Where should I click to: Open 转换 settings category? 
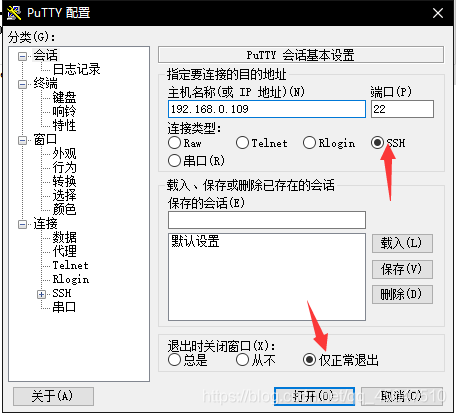[64, 181]
